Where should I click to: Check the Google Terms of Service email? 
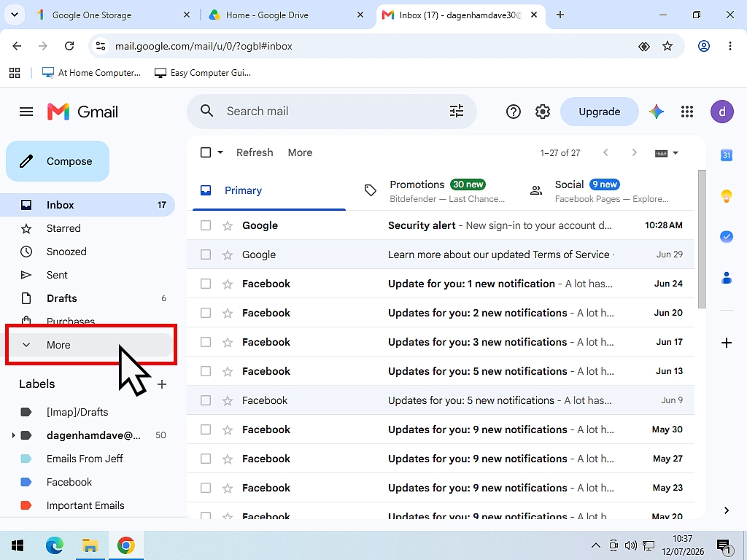[206, 254]
